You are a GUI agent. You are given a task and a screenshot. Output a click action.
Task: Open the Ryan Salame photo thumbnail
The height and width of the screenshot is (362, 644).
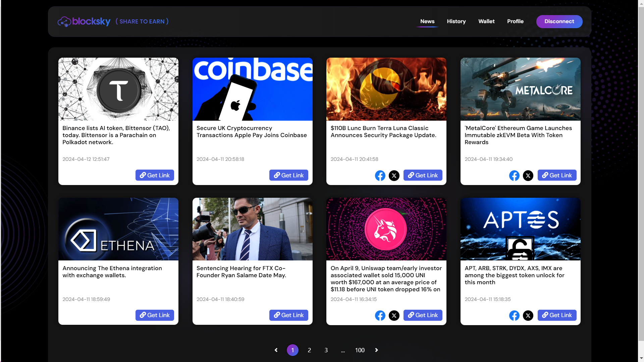tap(253, 229)
